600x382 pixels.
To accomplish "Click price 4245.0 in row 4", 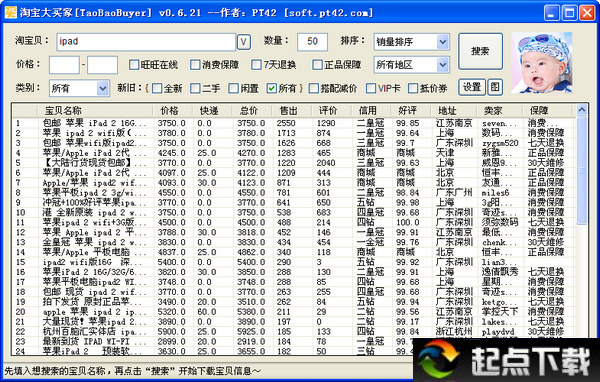I will 171,153.
